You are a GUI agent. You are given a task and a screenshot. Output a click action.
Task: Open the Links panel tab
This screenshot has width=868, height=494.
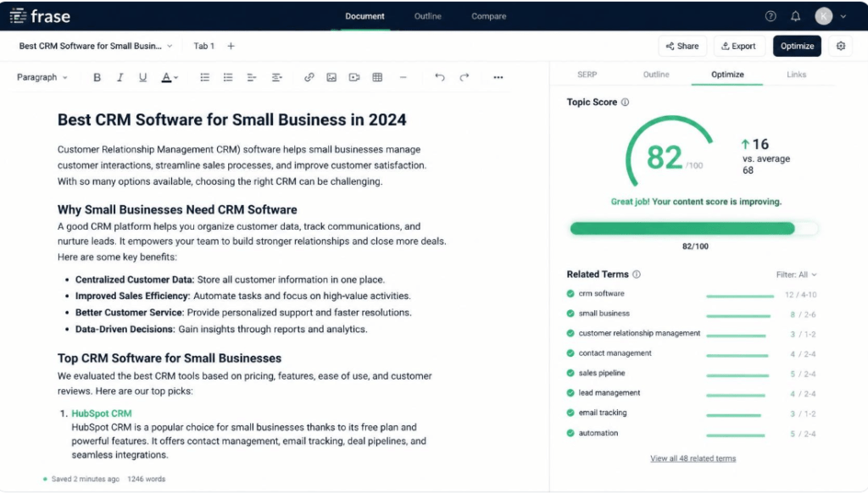click(796, 74)
